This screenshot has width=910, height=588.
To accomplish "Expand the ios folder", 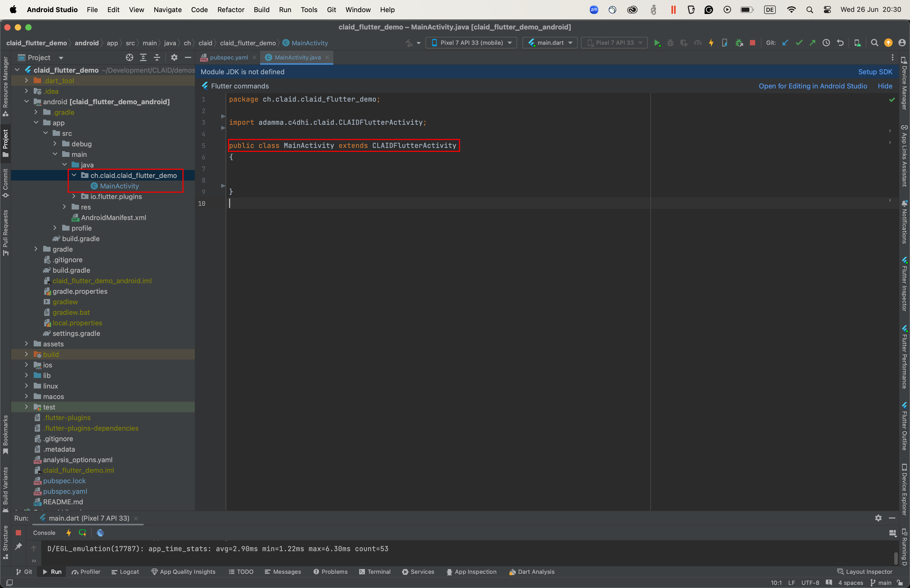I will pos(26,365).
